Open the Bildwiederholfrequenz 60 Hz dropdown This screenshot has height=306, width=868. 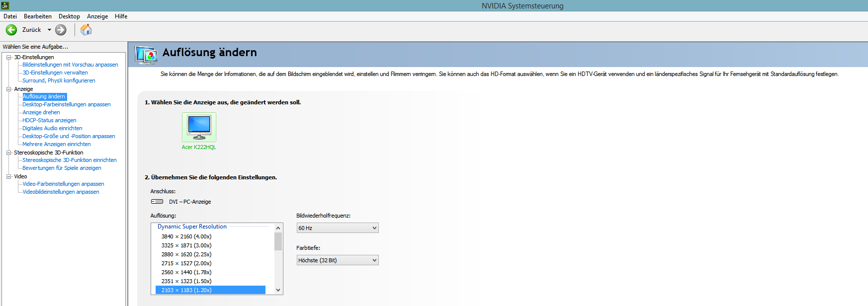click(338, 228)
